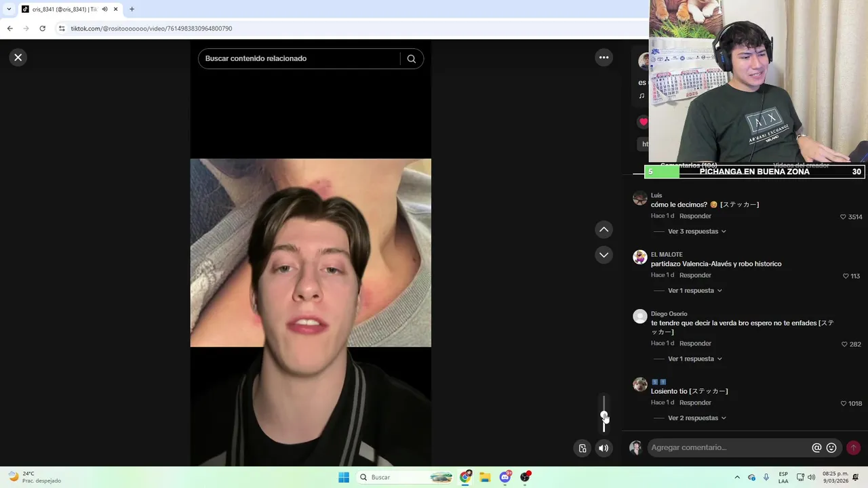This screenshot has width=868, height=488.
Task: Open the emoji picker in comment box
Action: point(831,448)
